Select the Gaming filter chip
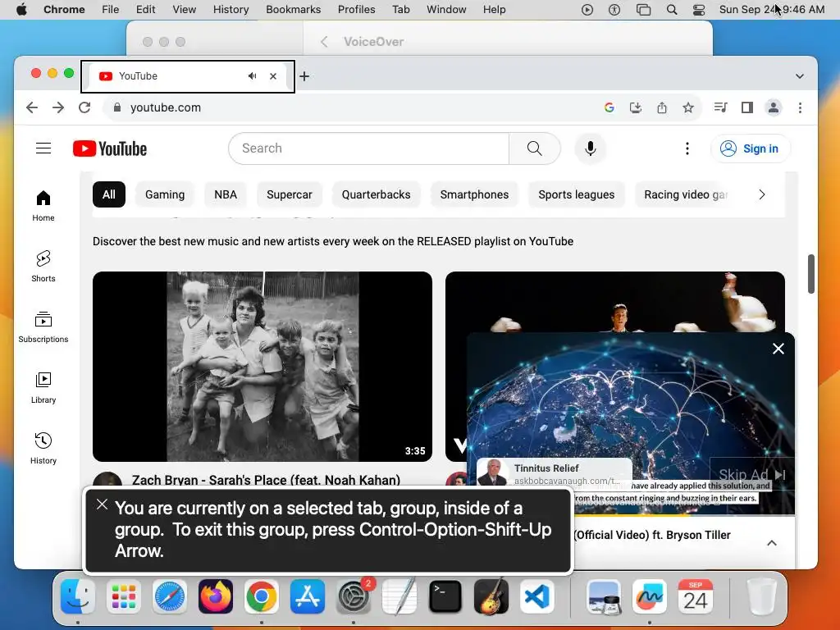Viewport: 840px width, 630px height. 164,194
